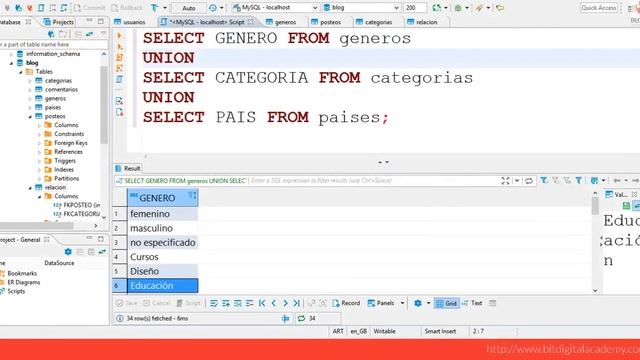The height and width of the screenshot is (360, 640).
Task: Switch to the categorias editor tab
Action: (x=374, y=22)
